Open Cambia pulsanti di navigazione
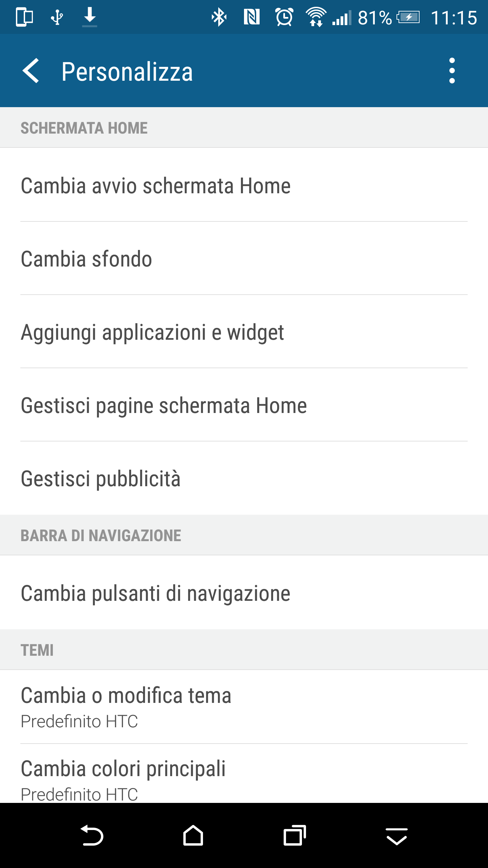This screenshot has width=488, height=868. pyautogui.click(x=244, y=593)
